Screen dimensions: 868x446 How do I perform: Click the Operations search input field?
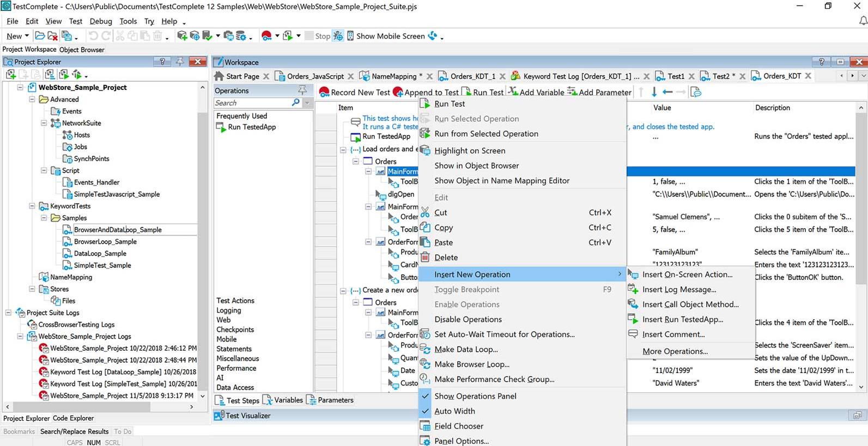coord(252,103)
